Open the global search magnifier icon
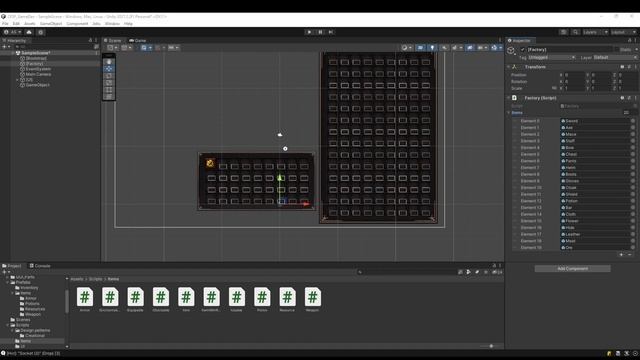Screen dimensions: 640x360 (x=575, y=32)
